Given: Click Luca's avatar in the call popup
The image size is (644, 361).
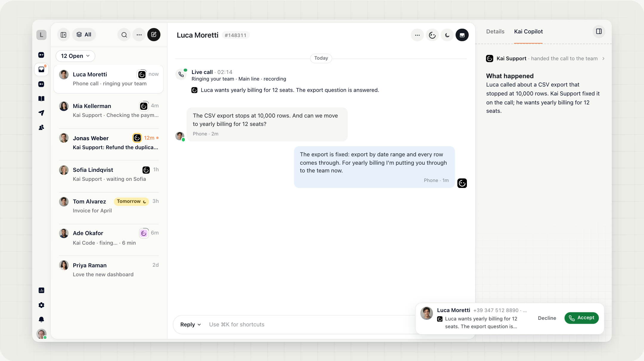Looking at the screenshot, I should [427, 313].
